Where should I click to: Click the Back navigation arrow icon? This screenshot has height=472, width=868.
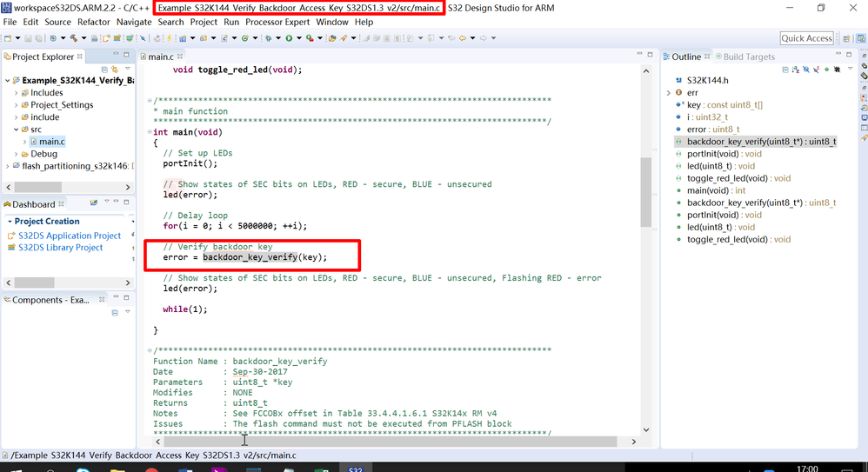[x=462, y=38]
